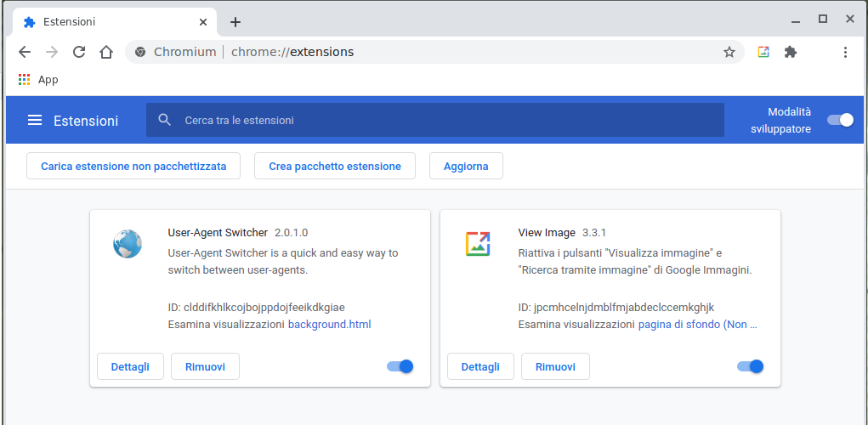Click the View Image extension logo
868x425 pixels.
tap(478, 243)
